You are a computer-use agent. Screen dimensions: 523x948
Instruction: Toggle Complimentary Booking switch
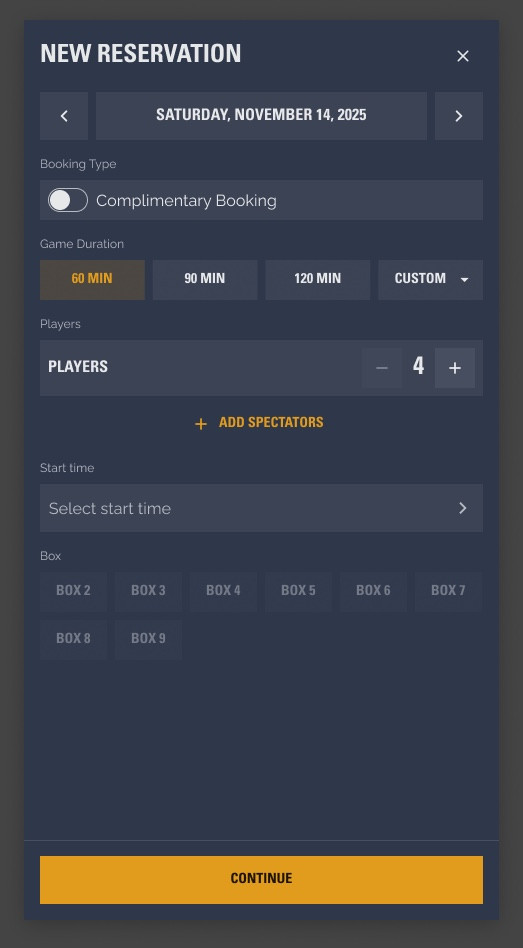tap(68, 200)
